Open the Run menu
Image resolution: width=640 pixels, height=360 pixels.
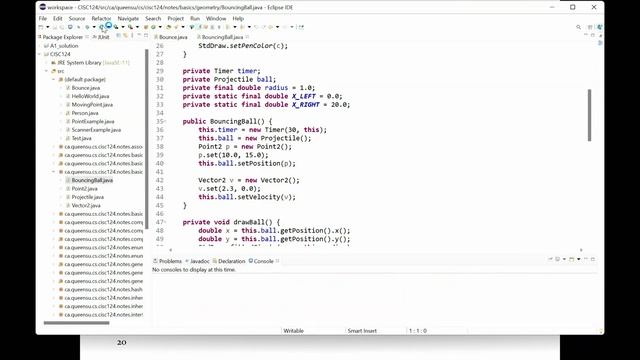195,18
